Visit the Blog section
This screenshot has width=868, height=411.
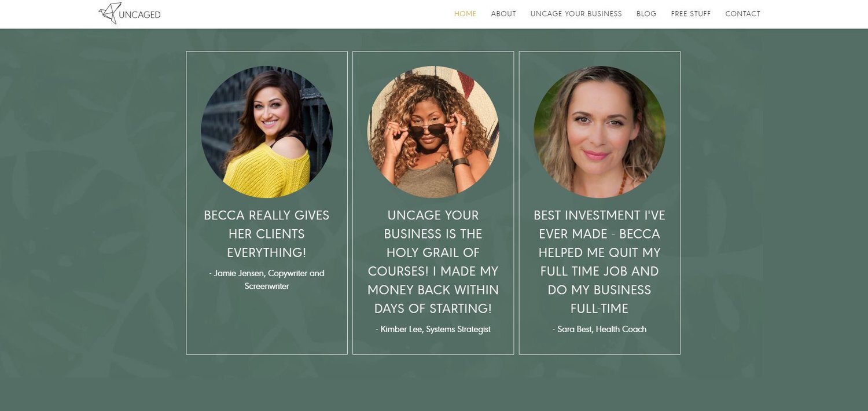click(x=646, y=14)
